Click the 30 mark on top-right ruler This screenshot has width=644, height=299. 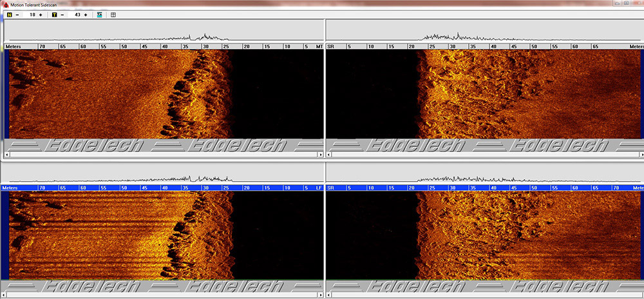point(452,46)
